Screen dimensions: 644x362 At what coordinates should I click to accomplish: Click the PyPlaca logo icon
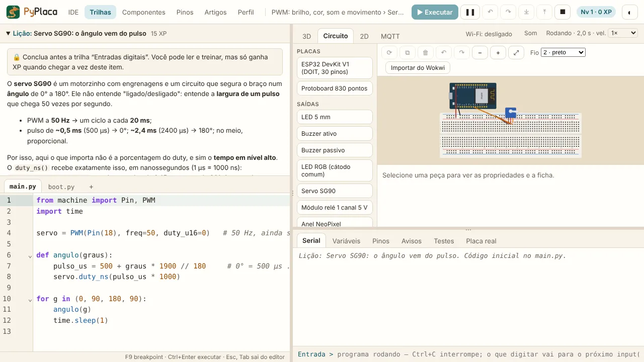coord(14,12)
